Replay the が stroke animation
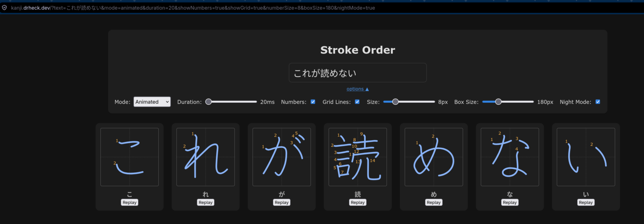 point(282,202)
